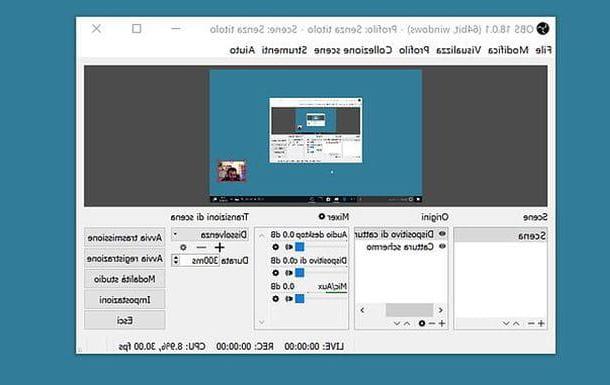Screen dimensions: 610x385
Task: Mute the Audio desktop speaker icon
Action: [x=289, y=247]
